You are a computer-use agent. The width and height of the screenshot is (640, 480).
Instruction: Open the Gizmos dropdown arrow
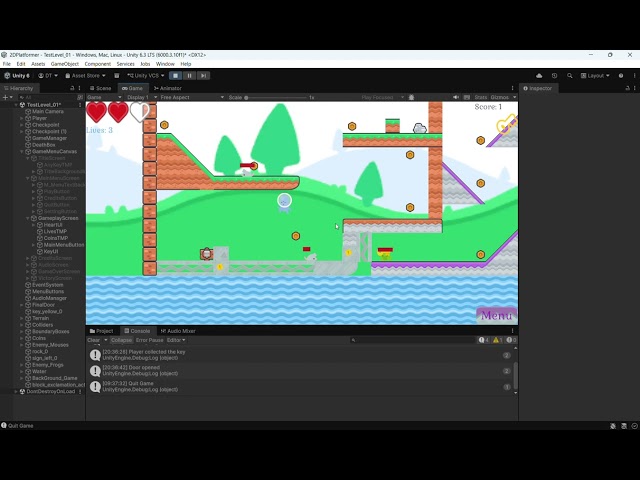point(514,98)
